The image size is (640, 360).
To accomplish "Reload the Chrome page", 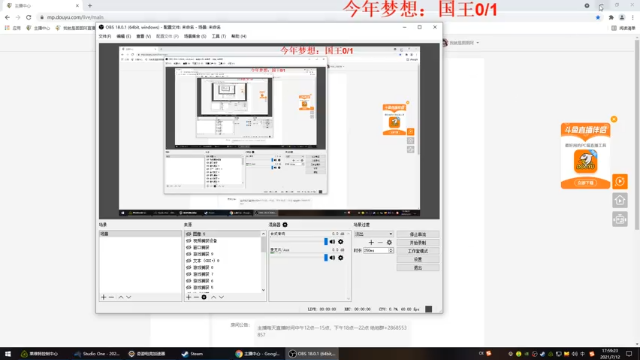I will click(29, 17).
